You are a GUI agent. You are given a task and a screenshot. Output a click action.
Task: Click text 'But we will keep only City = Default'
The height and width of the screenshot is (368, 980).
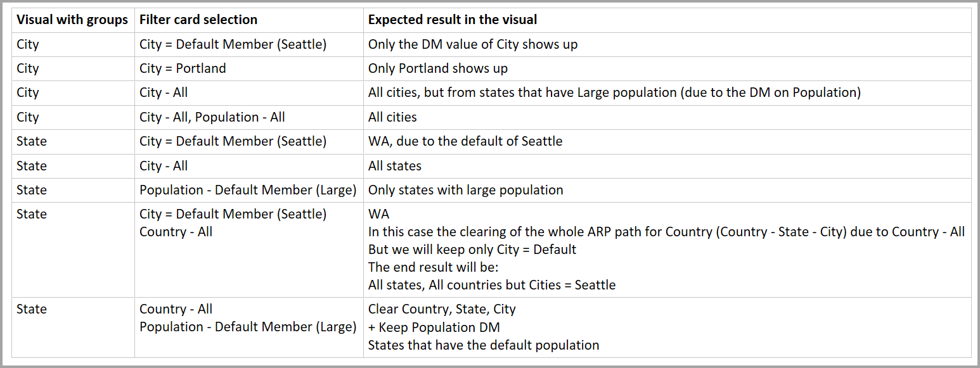(x=472, y=250)
